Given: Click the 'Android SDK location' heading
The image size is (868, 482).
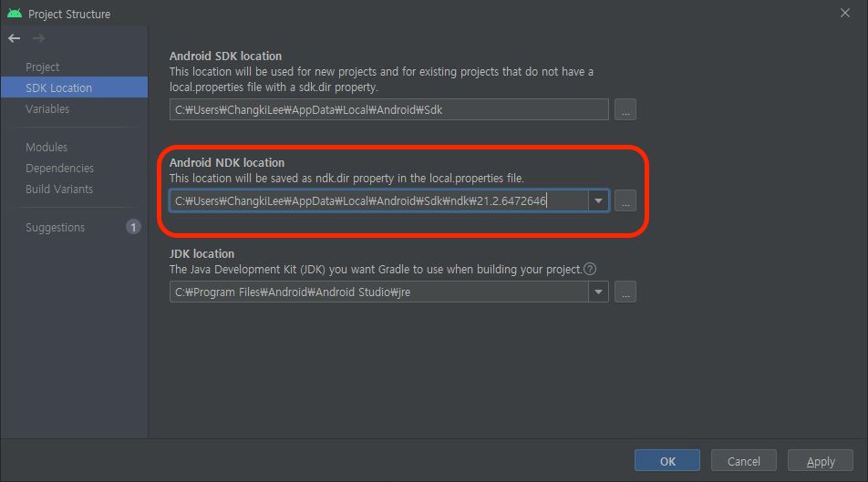Looking at the screenshot, I should point(225,56).
